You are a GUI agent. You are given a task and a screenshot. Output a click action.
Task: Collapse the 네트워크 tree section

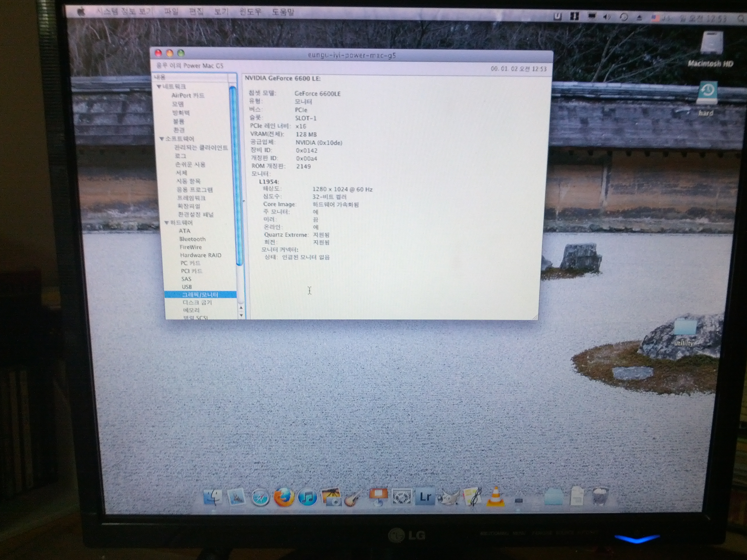tap(159, 87)
